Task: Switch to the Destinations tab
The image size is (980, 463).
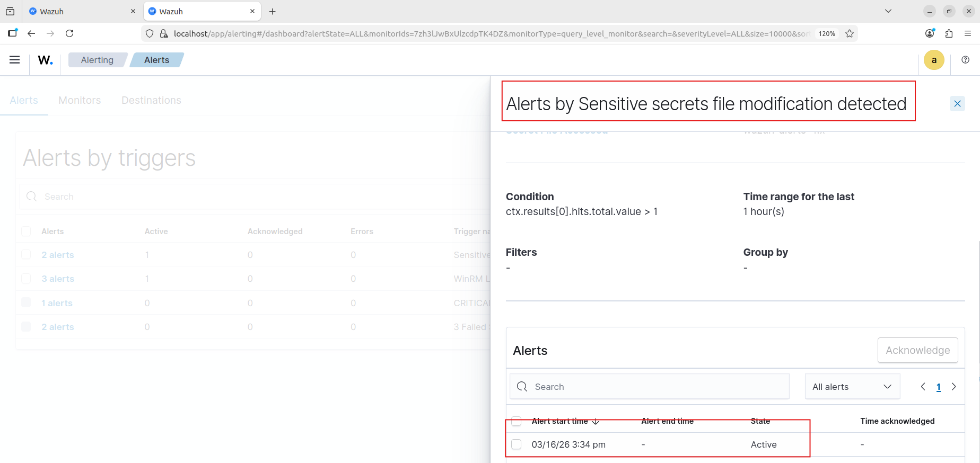Action: pos(151,100)
